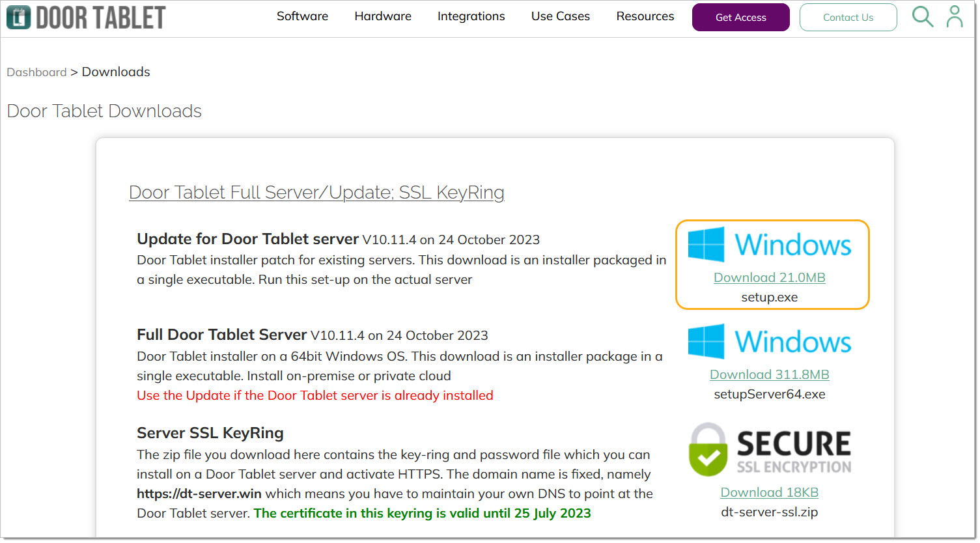Viewport: 980px width, 543px height.
Task: Open the site search magnifier icon
Action: coord(922,17)
